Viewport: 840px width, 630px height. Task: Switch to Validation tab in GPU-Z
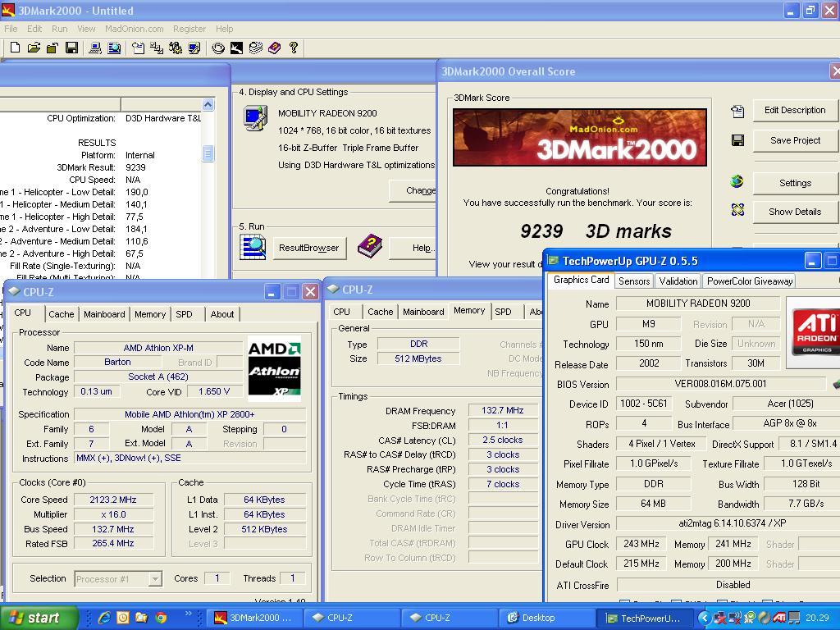coord(678,281)
